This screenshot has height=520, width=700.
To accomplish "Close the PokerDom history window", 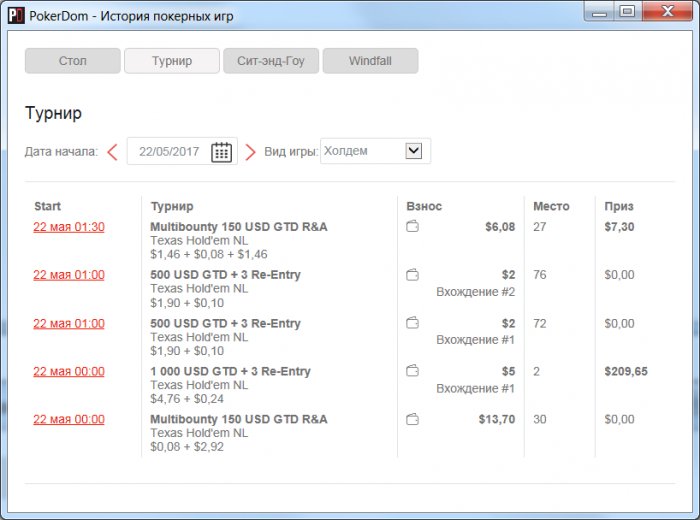I will coord(667,11).
